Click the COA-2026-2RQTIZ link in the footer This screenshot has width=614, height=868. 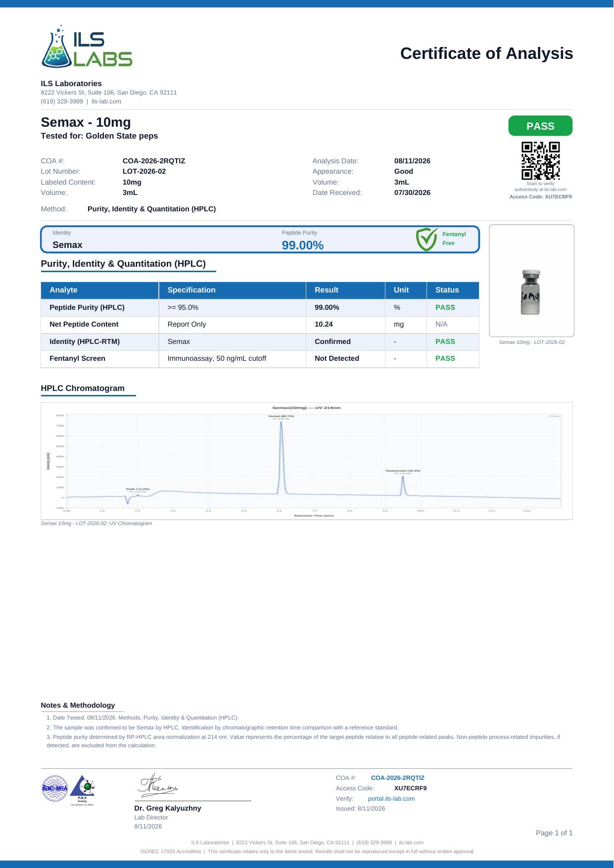coord(398,777)
